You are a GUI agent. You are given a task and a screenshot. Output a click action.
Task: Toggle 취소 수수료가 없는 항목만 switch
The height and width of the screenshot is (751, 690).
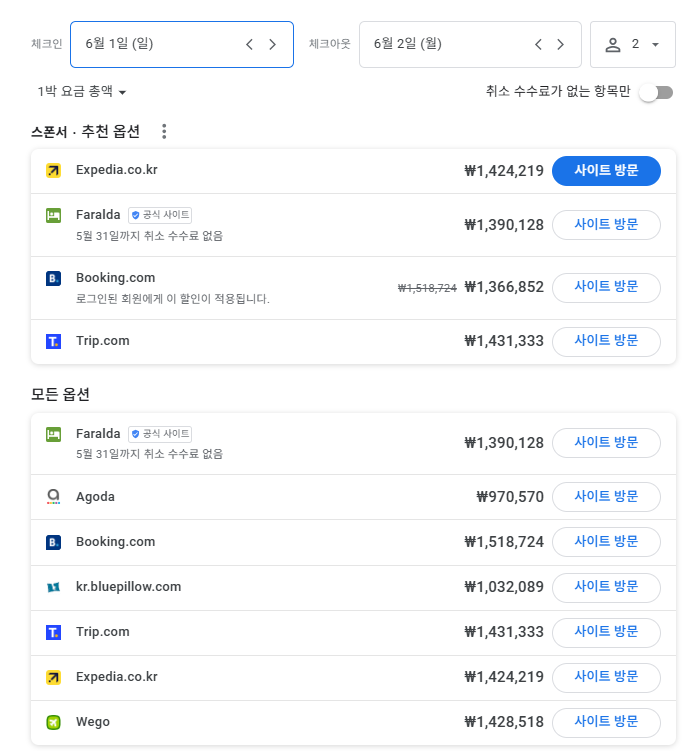click(657, 92)
